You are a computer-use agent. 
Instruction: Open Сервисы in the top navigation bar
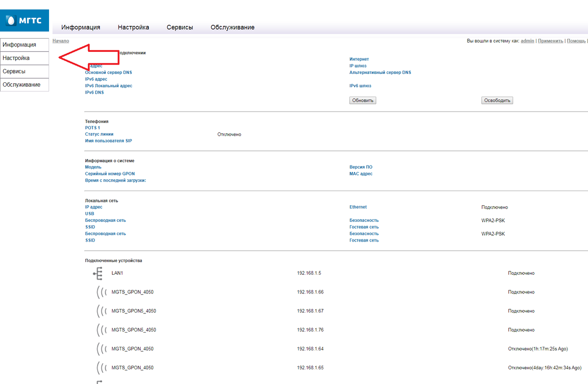pos(180,27)
